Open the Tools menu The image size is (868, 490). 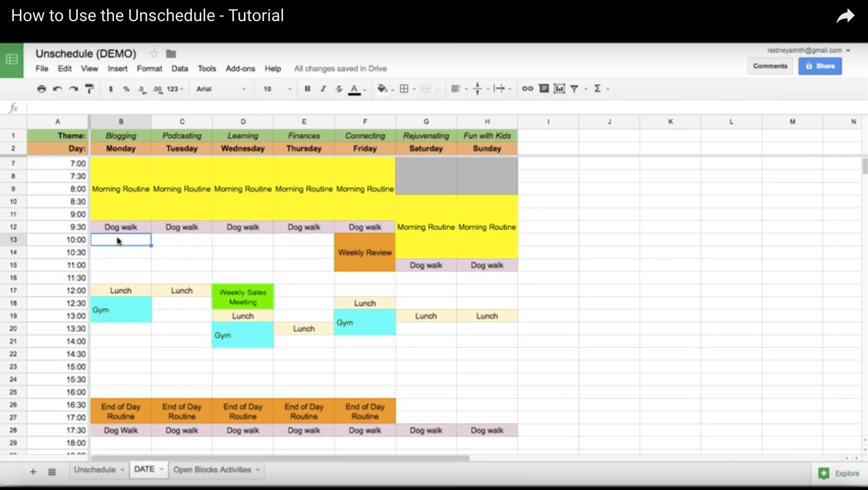207,69
